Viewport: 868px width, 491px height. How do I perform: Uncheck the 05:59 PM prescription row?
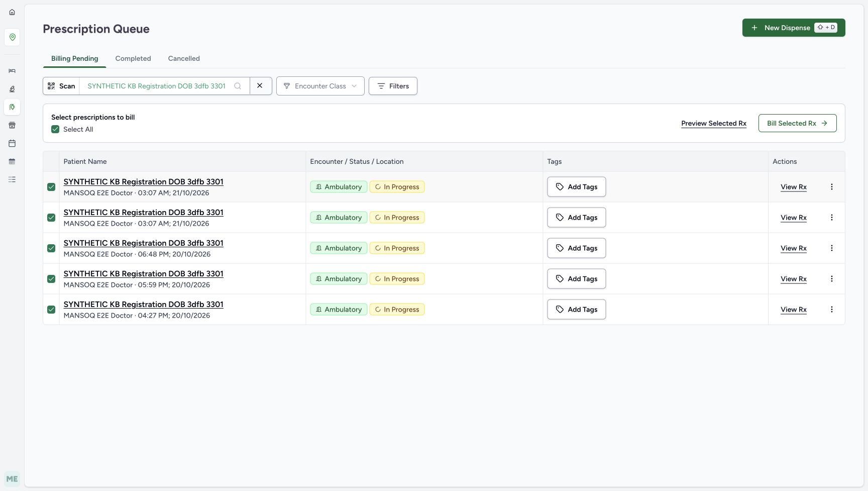[51, 279]
